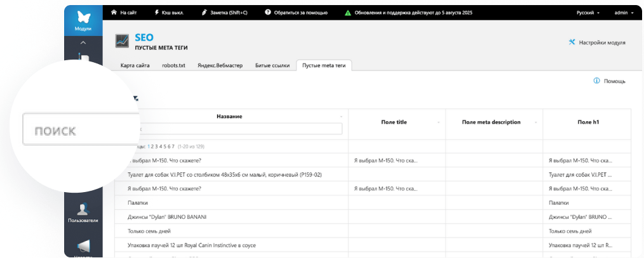Switch to the Карта сайта tab
Screen dimensions: 644x258
tap(135, 65)
